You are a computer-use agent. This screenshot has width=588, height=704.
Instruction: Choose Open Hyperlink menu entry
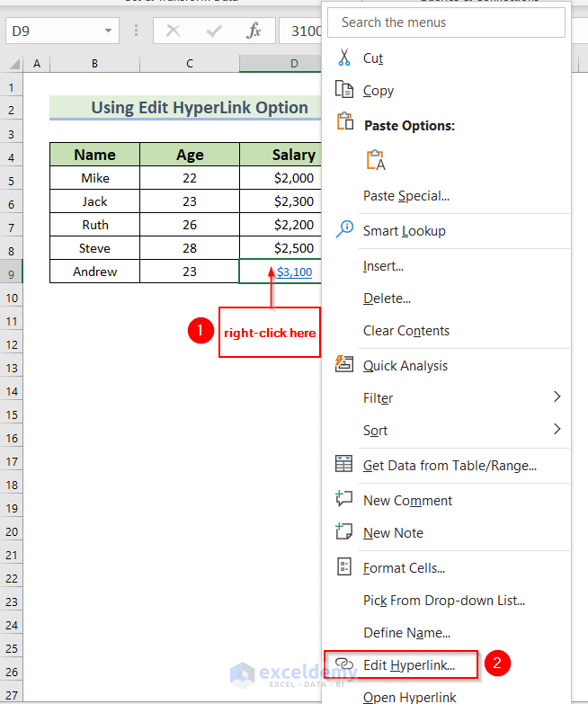pos(447,695)
